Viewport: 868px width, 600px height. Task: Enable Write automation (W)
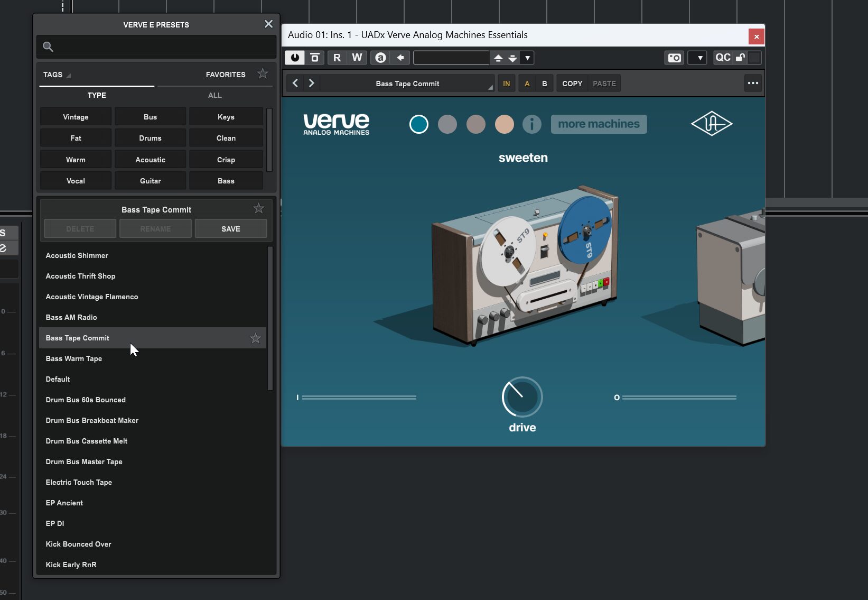(357, 57)
